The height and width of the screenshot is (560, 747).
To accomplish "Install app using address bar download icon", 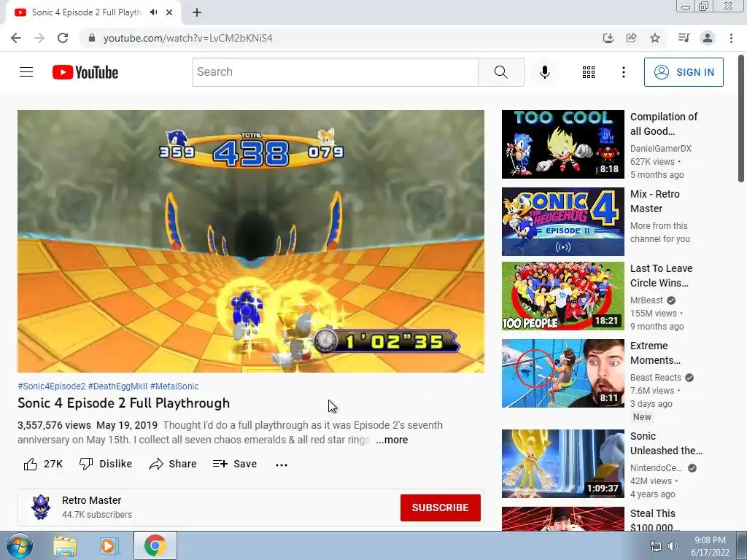I will (608, 38).
